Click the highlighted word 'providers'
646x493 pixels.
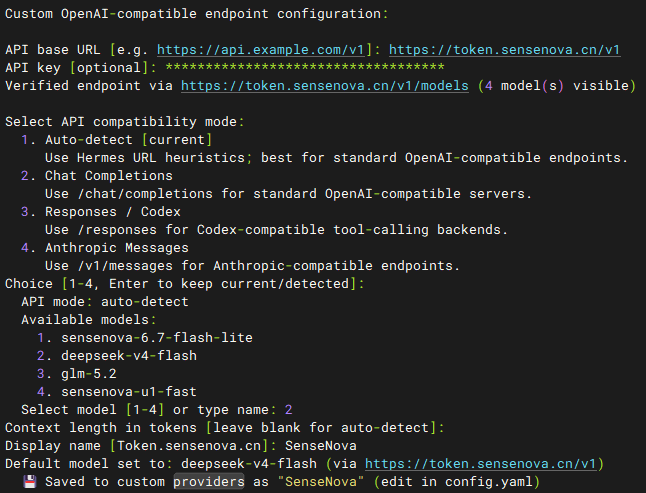coord(209,481)
